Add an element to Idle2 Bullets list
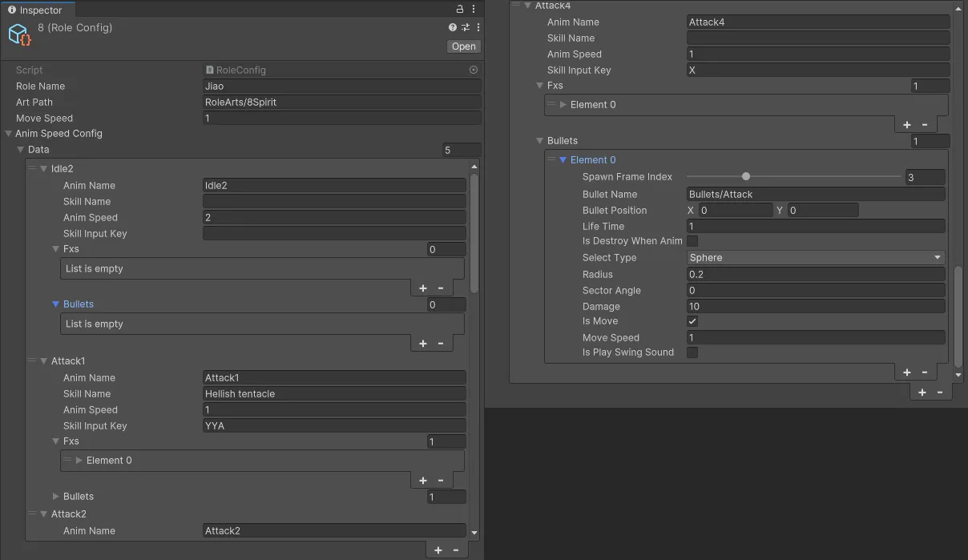968x560 pixels. coord(422,343)
